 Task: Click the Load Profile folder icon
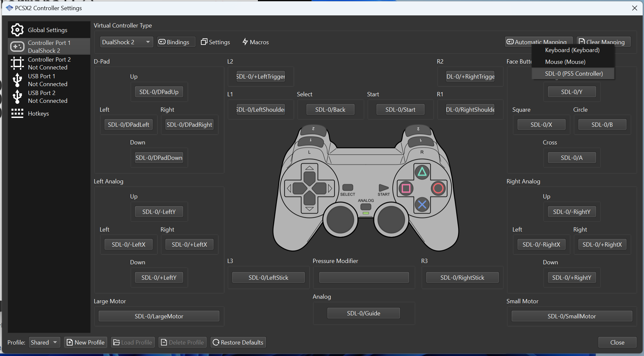click(x=116, y=342)
